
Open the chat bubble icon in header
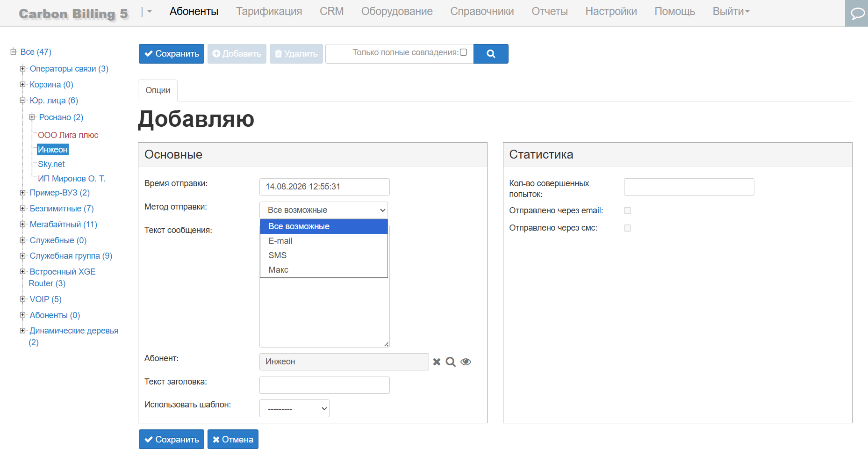856,13
